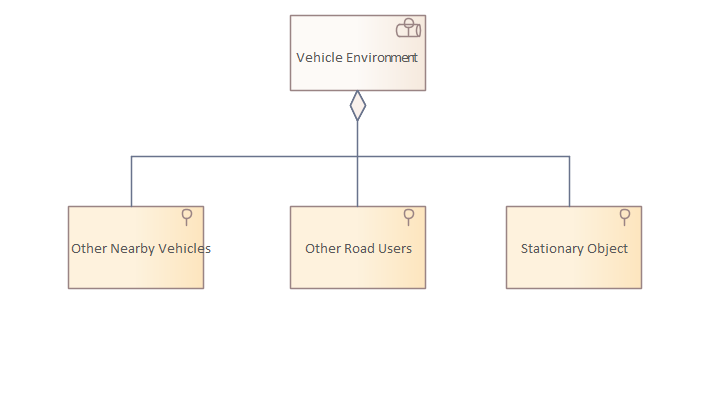
Task: Click the vertical connector above Stationary Object
Action: (x=569, y=182)
